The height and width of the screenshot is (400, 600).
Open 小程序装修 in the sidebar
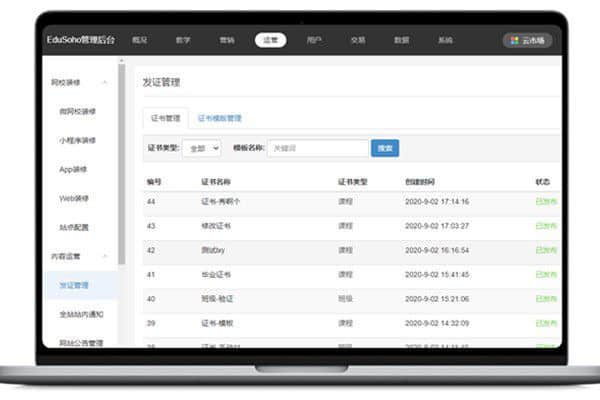77,140
